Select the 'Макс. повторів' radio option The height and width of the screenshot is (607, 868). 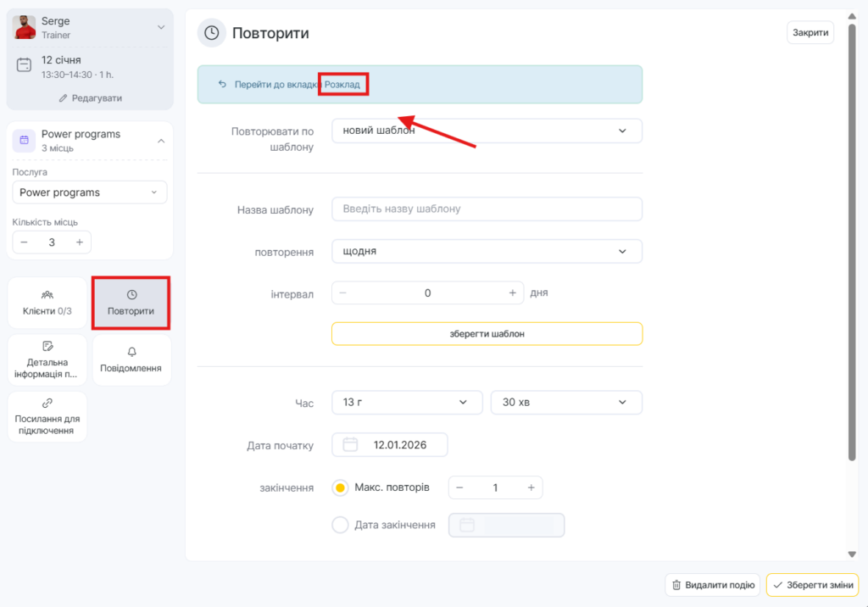[341, 488]
